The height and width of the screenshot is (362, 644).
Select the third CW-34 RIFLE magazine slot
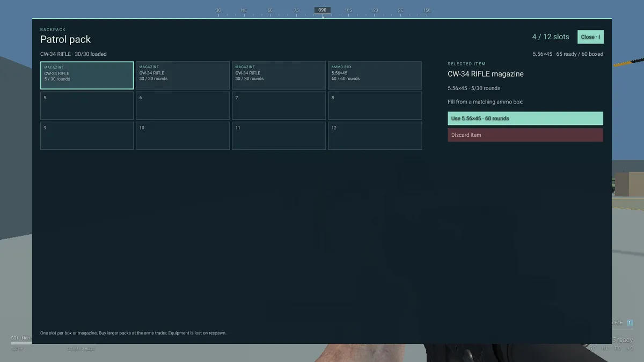coord(279,75)
